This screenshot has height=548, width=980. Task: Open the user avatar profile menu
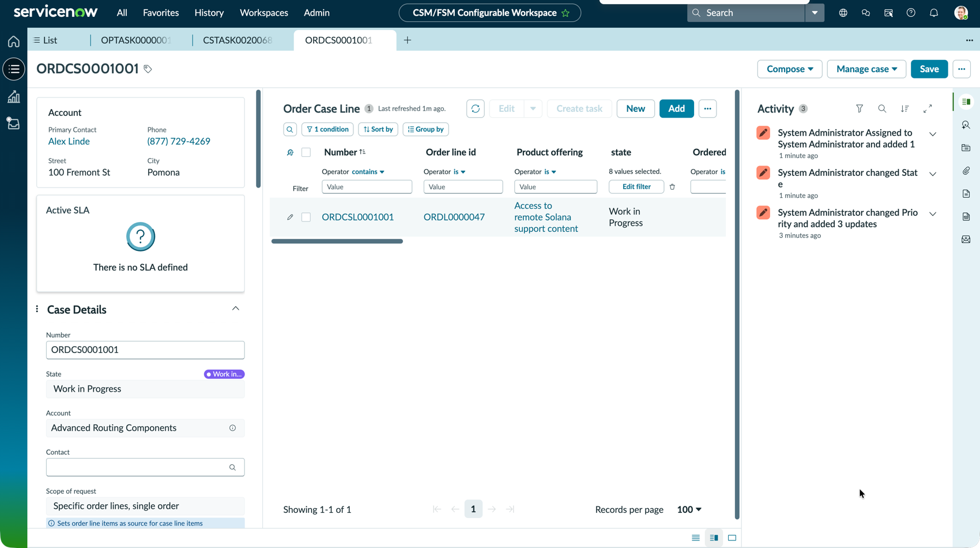[x=961, y=13]
